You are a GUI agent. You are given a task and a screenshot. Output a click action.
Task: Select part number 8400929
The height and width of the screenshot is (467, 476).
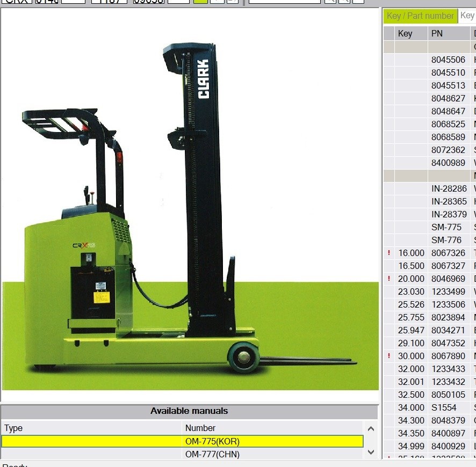(x=448, y=447)
